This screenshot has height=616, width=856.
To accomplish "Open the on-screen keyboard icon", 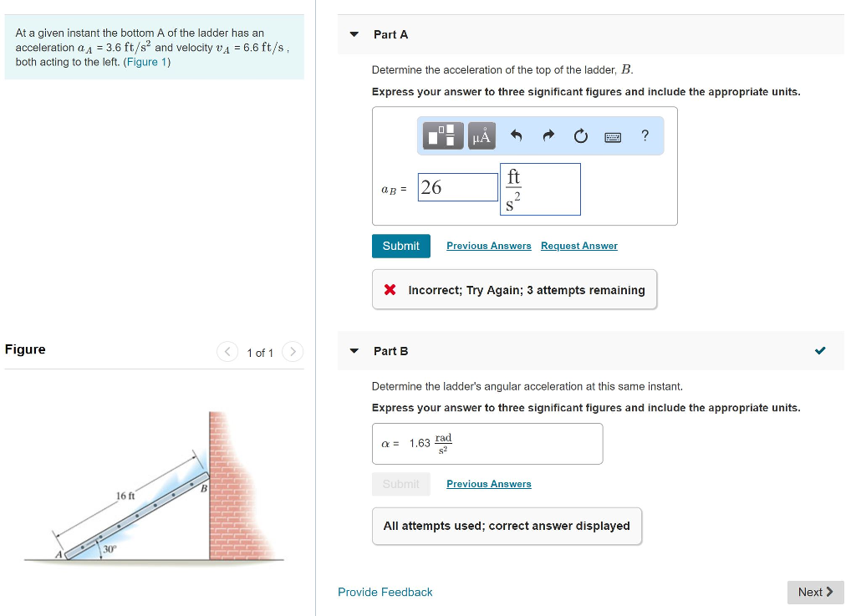I will click(613, 135).
